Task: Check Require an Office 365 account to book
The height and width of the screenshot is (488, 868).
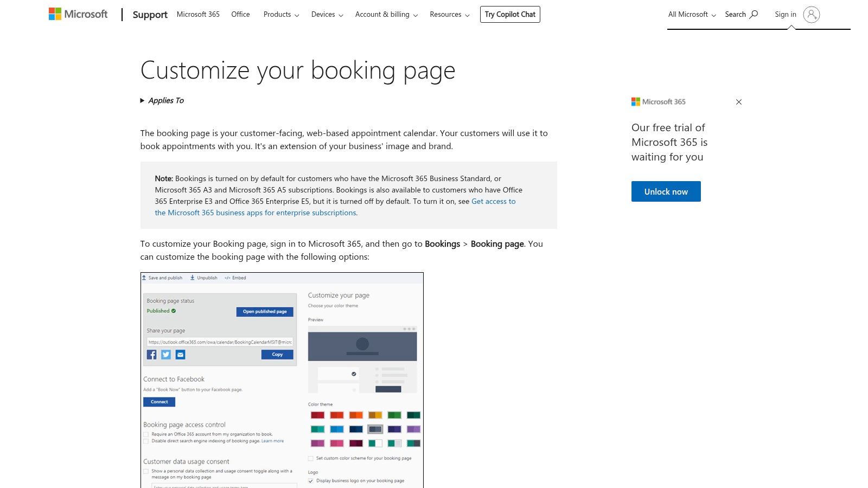Action: (145, 434)
